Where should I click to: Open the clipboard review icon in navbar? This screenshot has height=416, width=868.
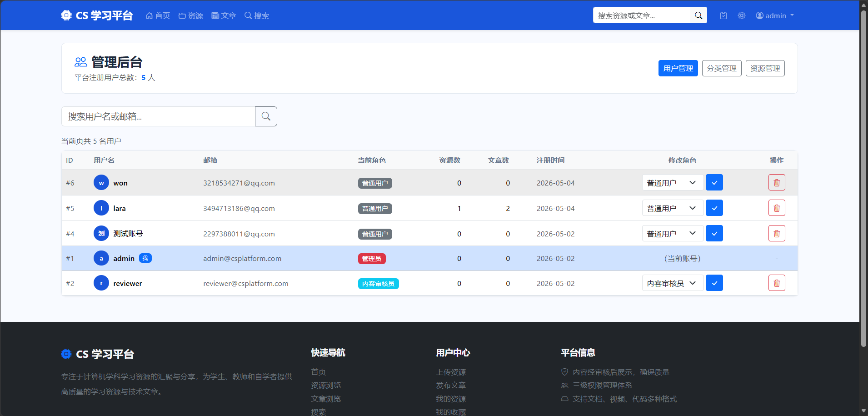(x=723, y=15)
